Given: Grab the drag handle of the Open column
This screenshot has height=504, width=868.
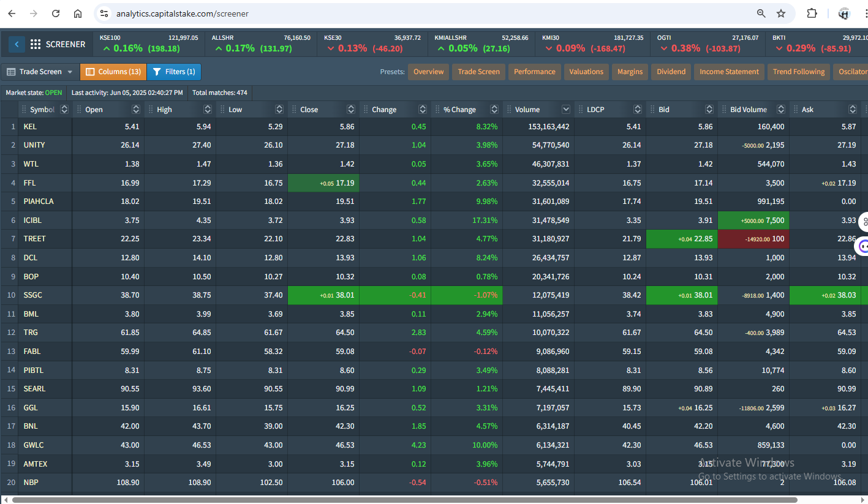Looking at the screenshot, I should [x=80, y=110].
